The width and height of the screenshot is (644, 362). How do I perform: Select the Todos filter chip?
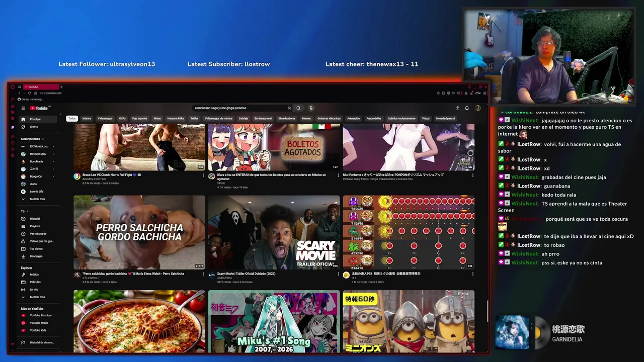click(x=72, y=119)
